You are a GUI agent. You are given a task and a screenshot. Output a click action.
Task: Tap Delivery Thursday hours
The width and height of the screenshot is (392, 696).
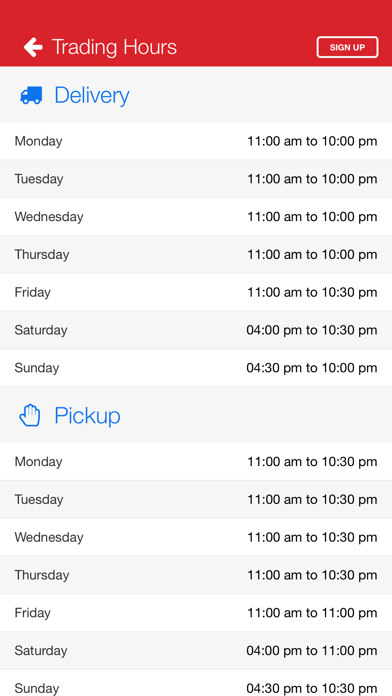point(196,254)
